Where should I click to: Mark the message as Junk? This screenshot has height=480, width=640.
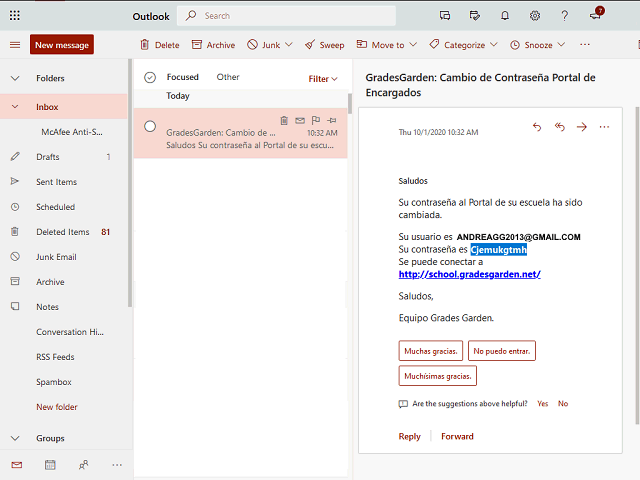[x=264, y=44]
